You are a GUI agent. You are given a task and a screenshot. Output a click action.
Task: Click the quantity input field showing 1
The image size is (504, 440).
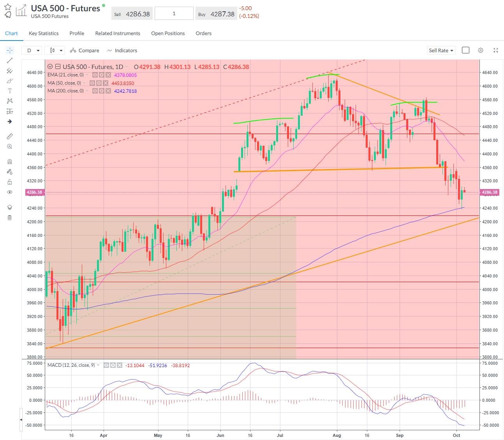(174, 13)
